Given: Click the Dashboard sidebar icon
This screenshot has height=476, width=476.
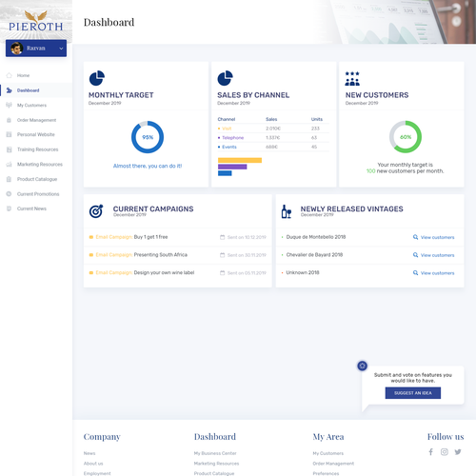Looking at the screenshot, I should click(x=9, y=90).
